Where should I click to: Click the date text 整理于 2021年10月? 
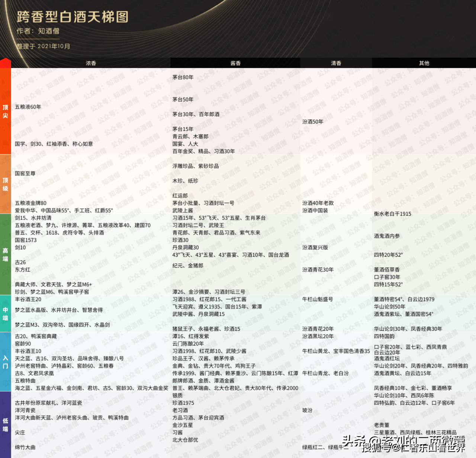point(43,47)
